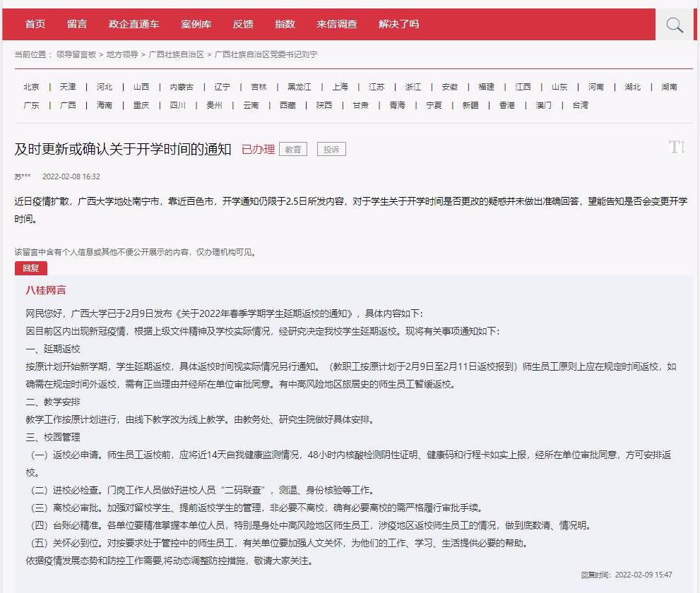Open the 来信调查 menu item
Image resolution: width=700 pixels, height=593 pixels.
click(336, 24)
